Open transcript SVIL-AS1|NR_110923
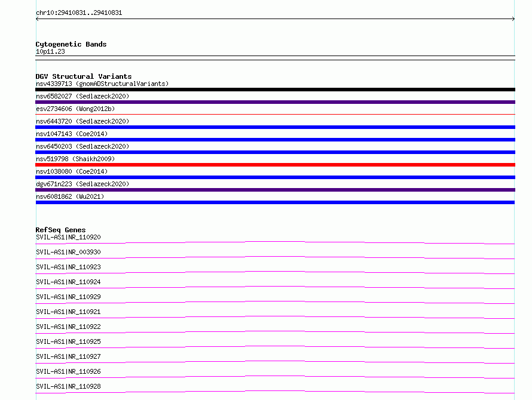The height and width of the screenshot is (400, 532). click(68, 267)
